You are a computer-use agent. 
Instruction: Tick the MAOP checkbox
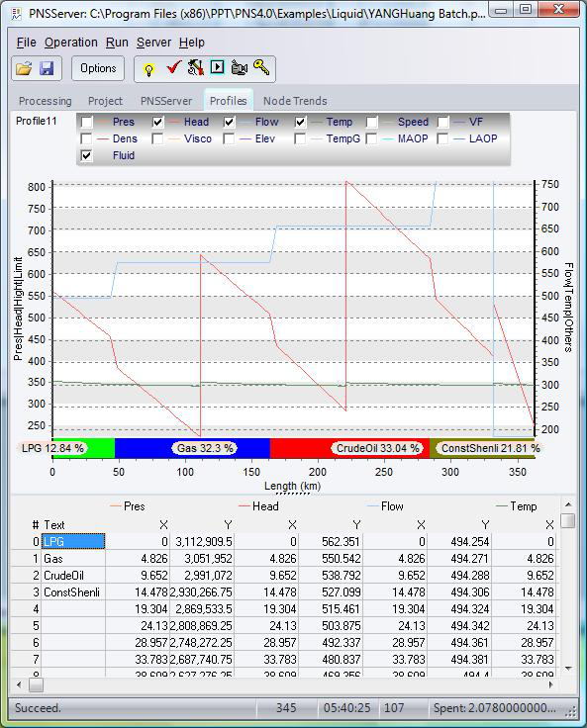tap(372, 138)
